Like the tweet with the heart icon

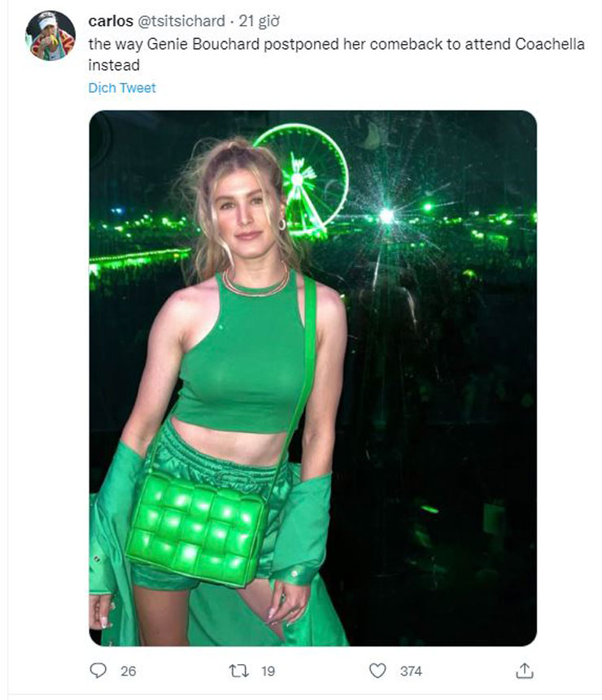click(x=377, y=671)
